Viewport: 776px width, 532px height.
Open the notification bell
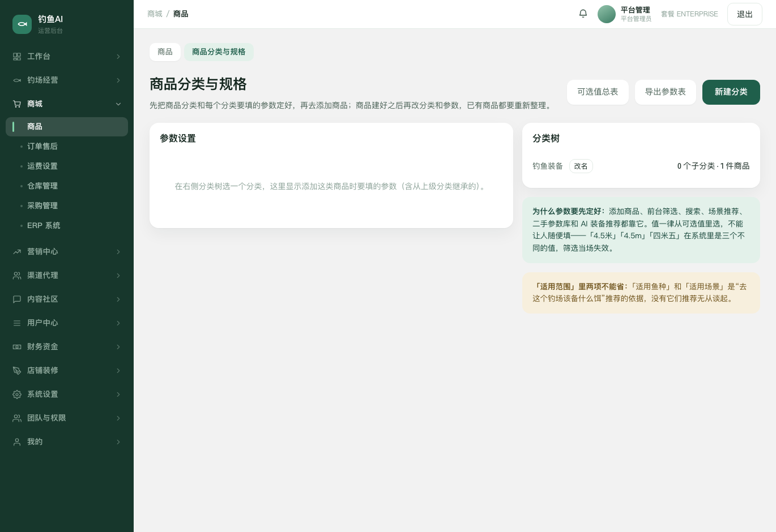tap(583, 14)
